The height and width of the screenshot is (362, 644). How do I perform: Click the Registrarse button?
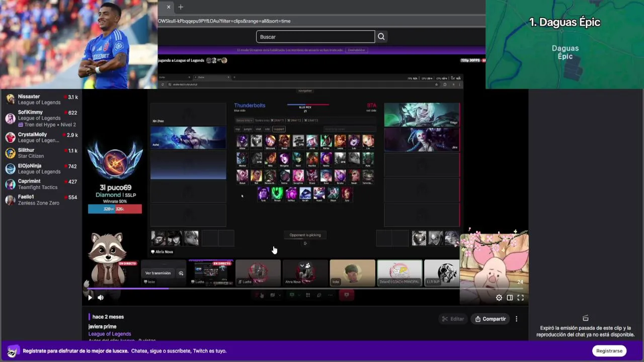(609, 351)
